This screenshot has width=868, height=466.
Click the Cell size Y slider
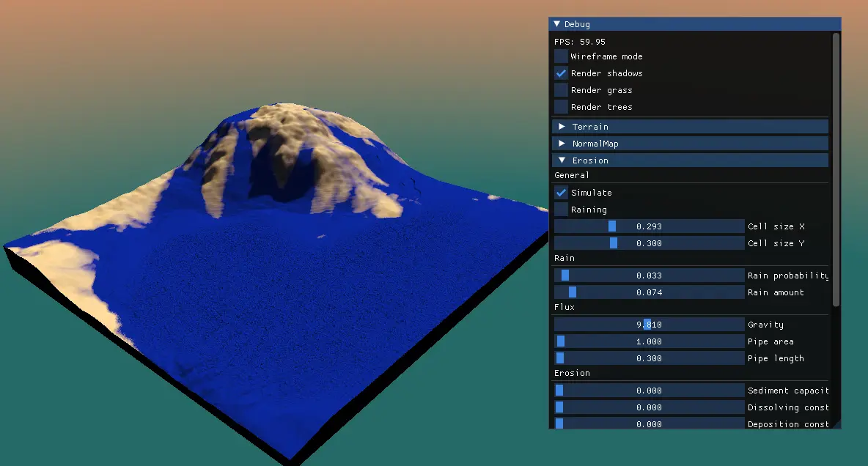(649, 243)
